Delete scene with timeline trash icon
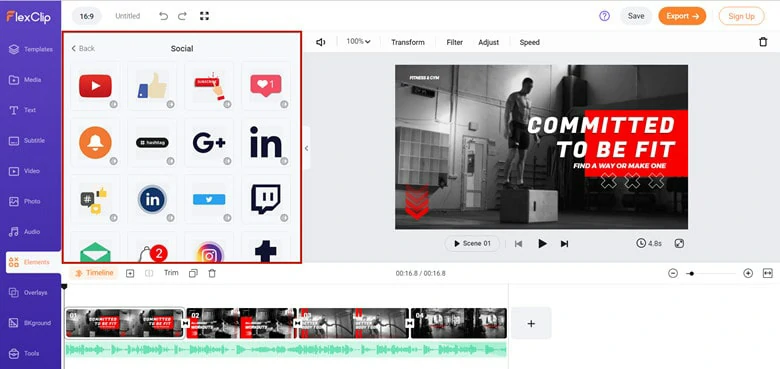The image size is (780, 369). (x=212, y=273)
